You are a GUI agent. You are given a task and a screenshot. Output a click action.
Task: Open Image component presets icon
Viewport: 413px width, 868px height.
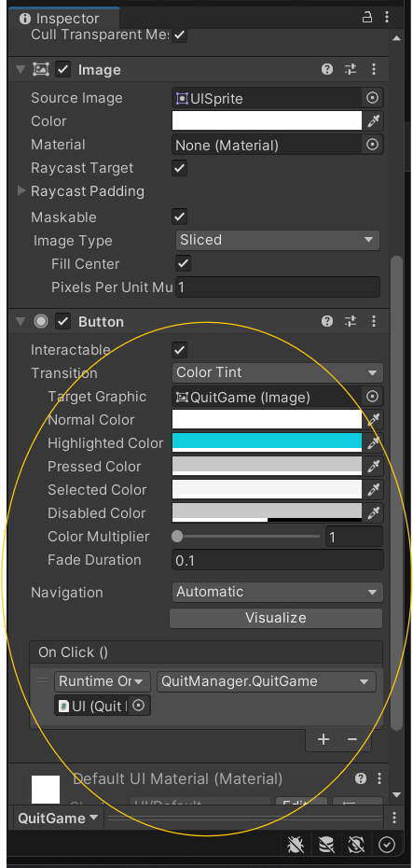[x=351, y=69]
